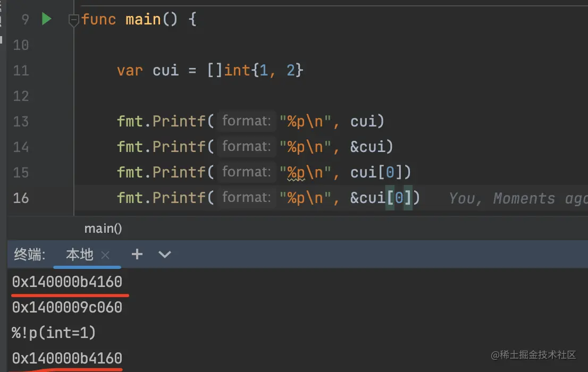Click line number 14 in the gutter
Image resolution: width=588 pixels, height=372 pixels.
click(21, 147)
